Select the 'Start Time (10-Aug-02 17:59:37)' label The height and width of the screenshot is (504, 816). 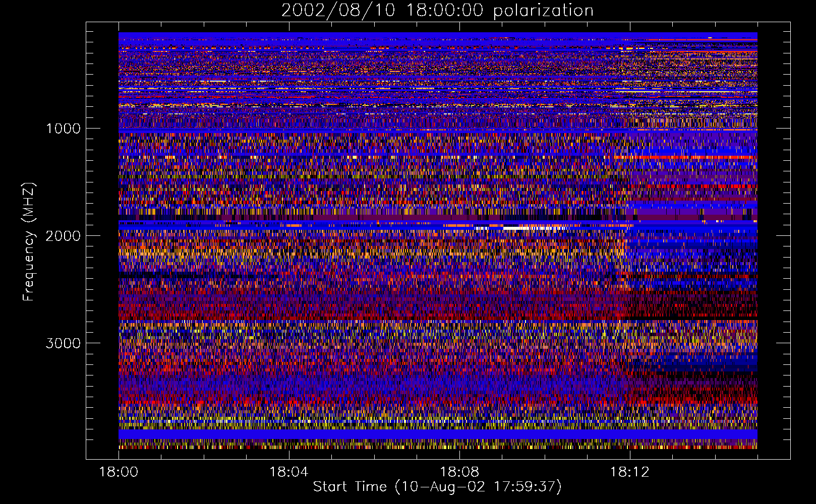coord(437,487)
